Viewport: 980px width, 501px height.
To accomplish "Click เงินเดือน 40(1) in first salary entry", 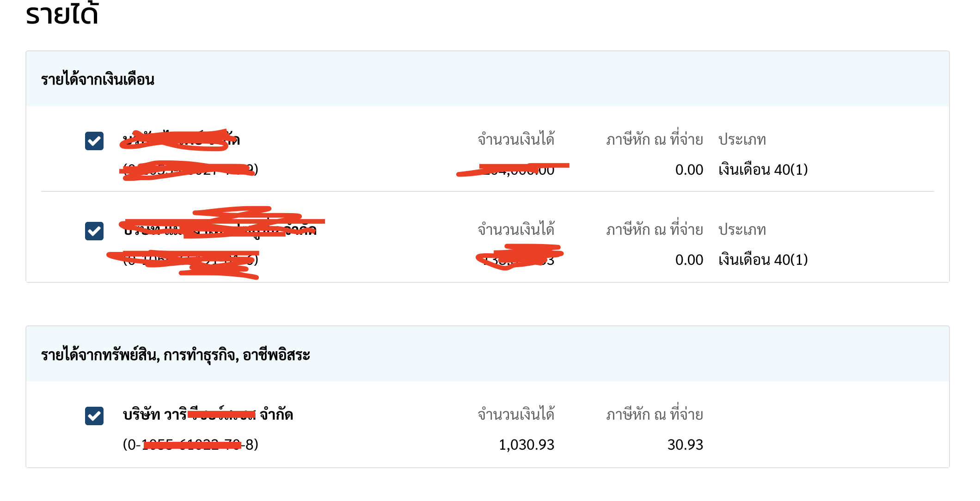I will 763,170.
